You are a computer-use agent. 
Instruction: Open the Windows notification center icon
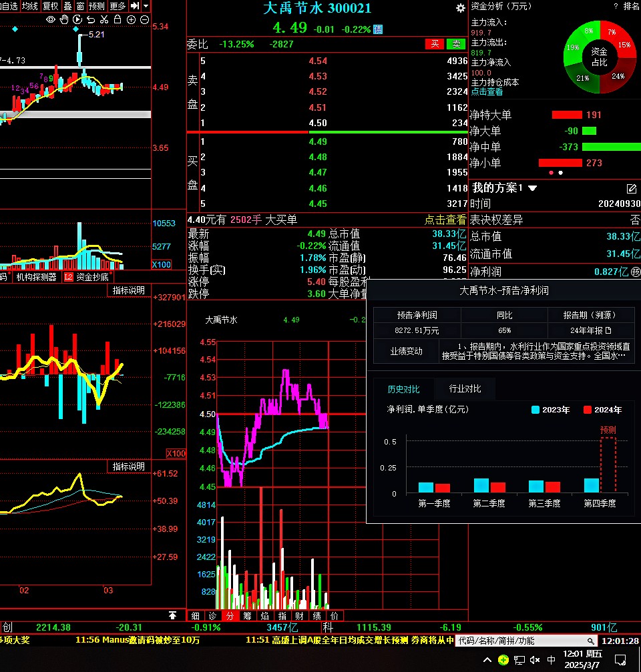620,660
